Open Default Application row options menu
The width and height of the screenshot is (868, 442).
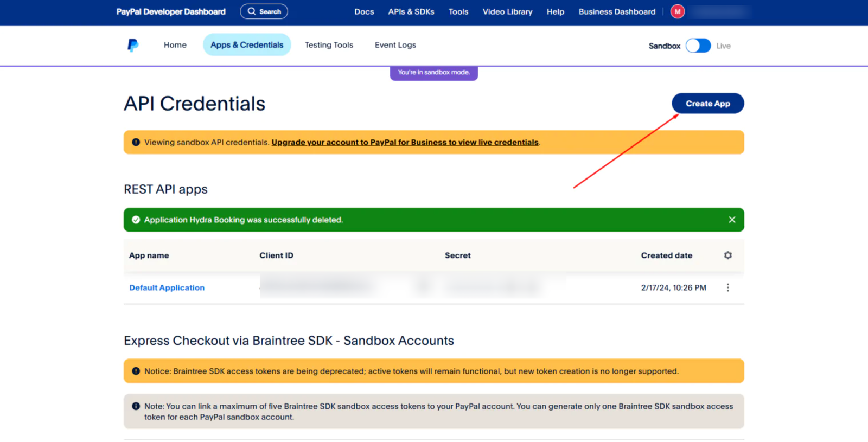pos(728,287)
